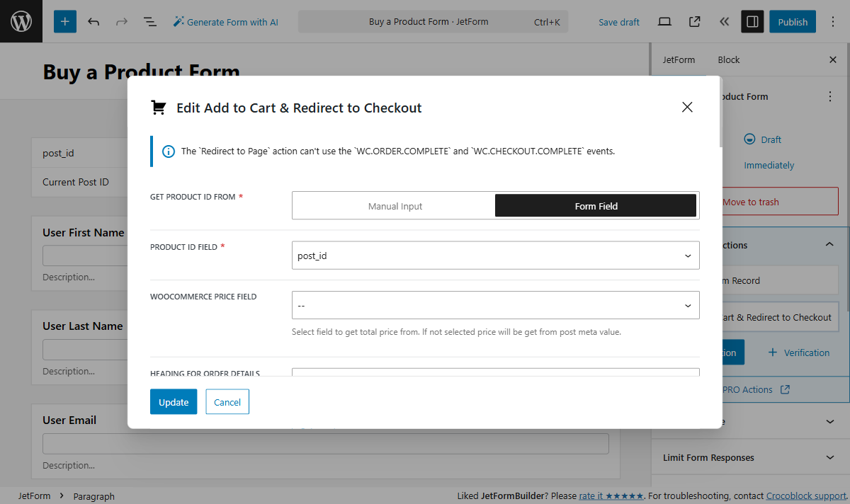850x504 pixels.
Task: Open the top bar options kebab menu
Action: (x=832, y=22)
